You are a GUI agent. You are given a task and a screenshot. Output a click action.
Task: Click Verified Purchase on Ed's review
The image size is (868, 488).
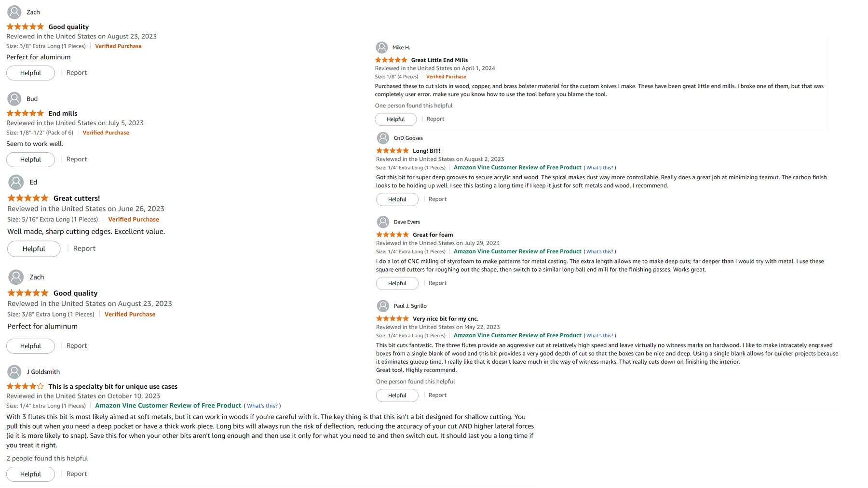click(x=134, y=219)
